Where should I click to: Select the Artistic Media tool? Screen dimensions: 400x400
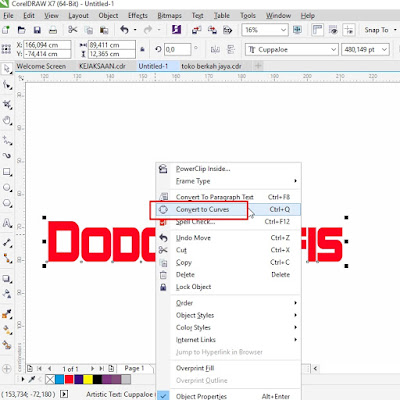coord(7,156)
